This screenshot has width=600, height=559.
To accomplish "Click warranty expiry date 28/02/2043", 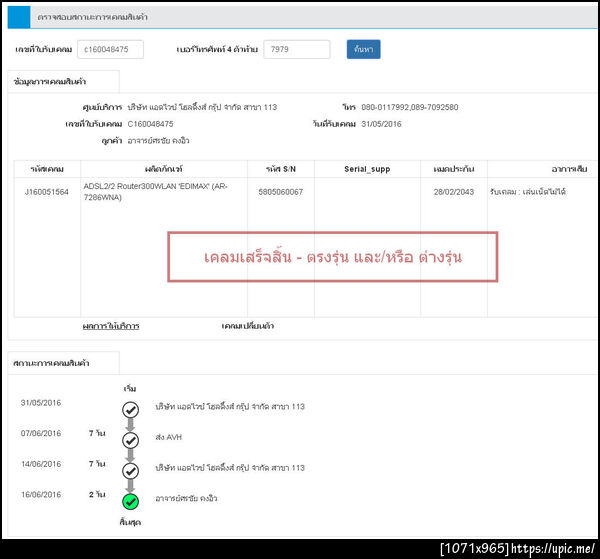I will tap(454, 192).
